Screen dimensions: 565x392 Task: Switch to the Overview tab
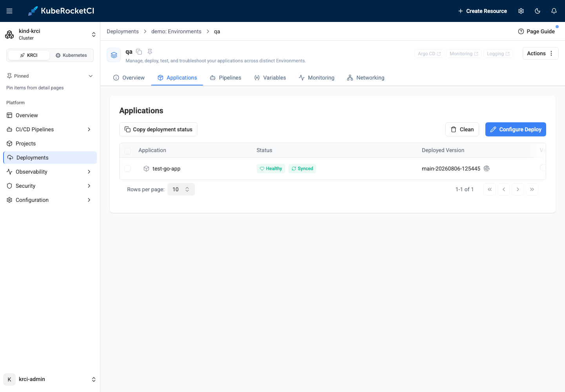click(129, 78)
